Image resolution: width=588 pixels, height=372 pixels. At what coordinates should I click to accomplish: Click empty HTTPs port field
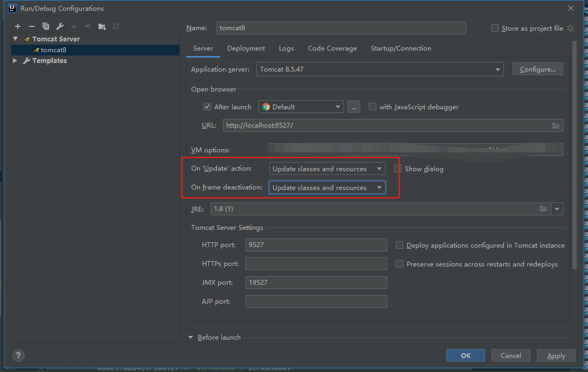(x=316, y=264)
